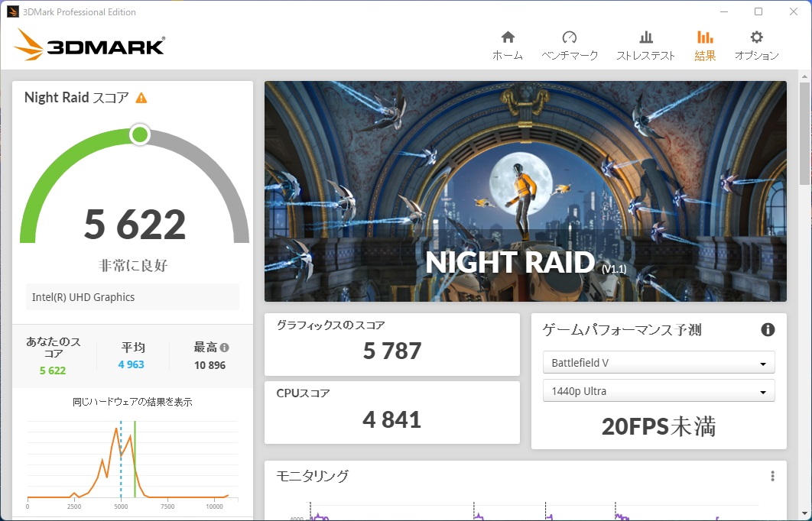812x521 pixels.
Task: Click the info icon next to 最高
Action: click(224, 347)
